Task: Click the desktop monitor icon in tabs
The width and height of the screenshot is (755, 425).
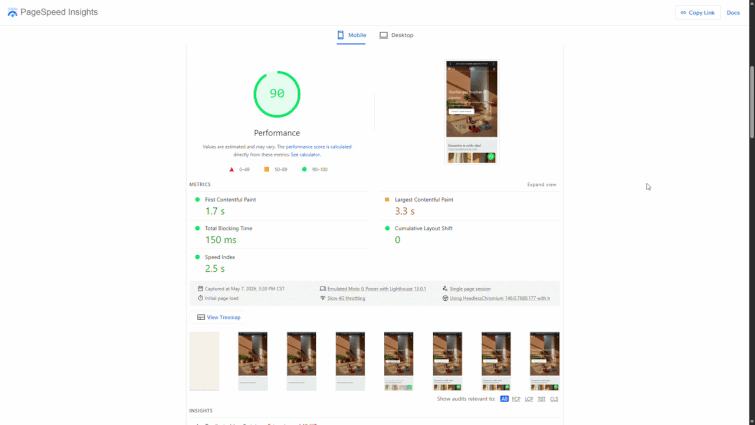Action: (383, 35)
